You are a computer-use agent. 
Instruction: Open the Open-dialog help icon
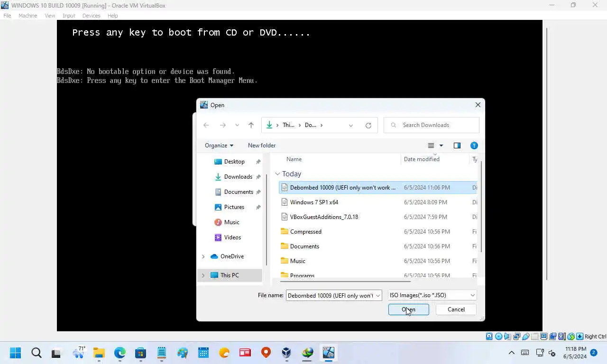(474, 146)
